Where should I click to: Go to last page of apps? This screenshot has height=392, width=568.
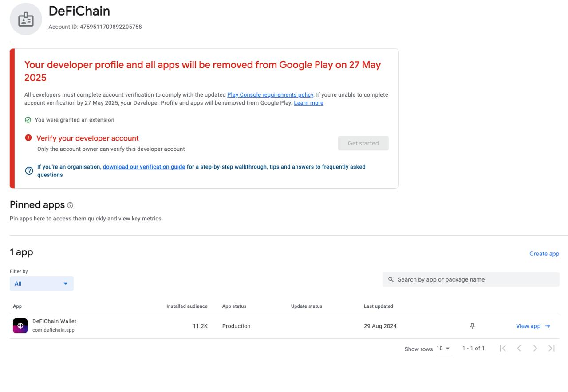point(552,349)
